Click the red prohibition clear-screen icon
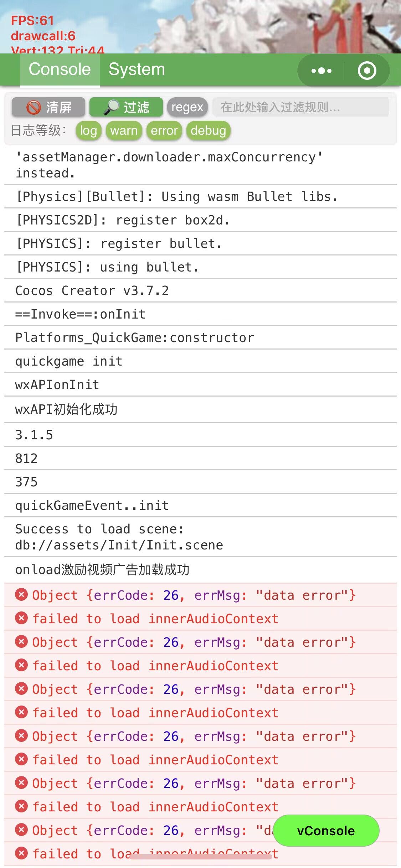The image size is (401, 868). click(34, 107)
